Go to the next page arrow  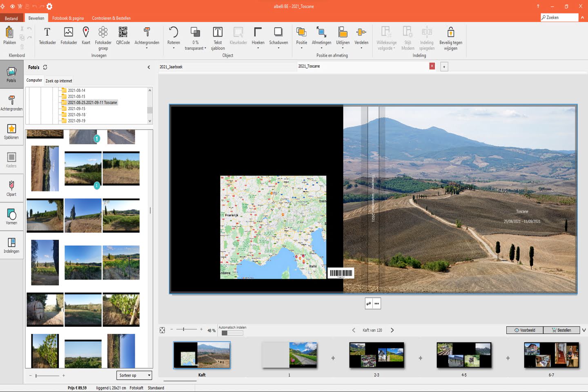pos(392,330)
